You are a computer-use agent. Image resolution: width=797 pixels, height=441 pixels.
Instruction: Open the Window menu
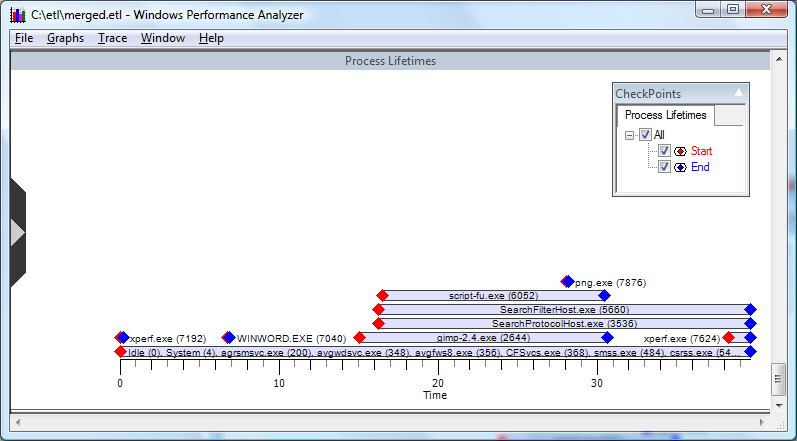[163, 38]
